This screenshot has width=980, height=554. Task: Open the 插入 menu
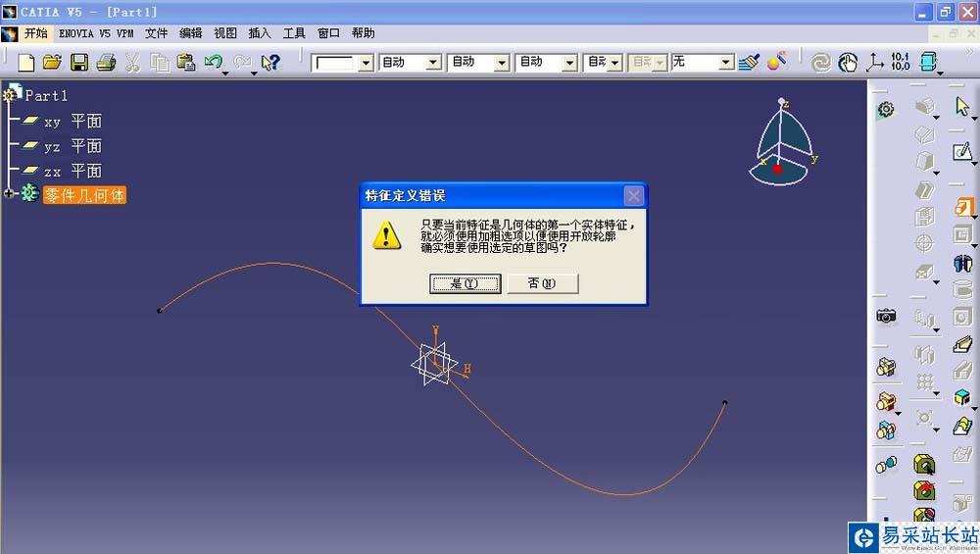[x=260, y=33]
